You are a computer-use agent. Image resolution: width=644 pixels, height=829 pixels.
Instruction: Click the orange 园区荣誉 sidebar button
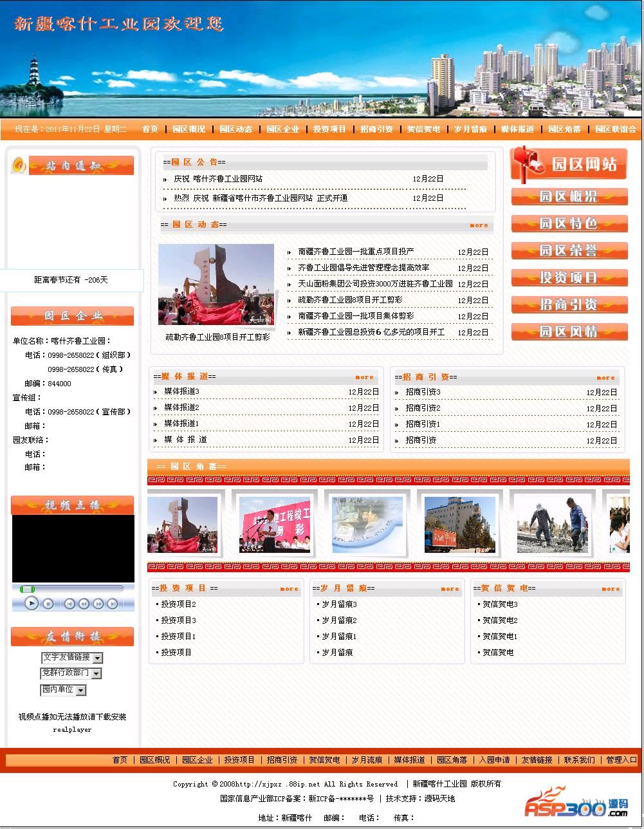pos(569,250)
